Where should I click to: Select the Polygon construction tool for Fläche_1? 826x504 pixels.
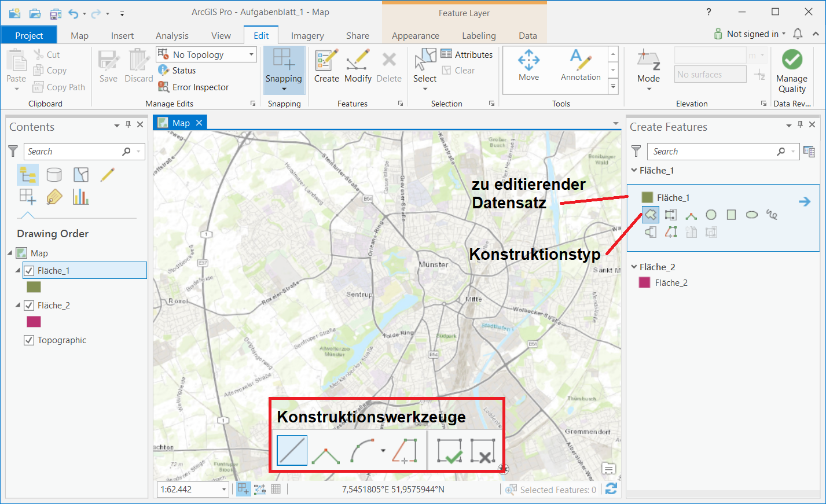[x=651, y=215]
